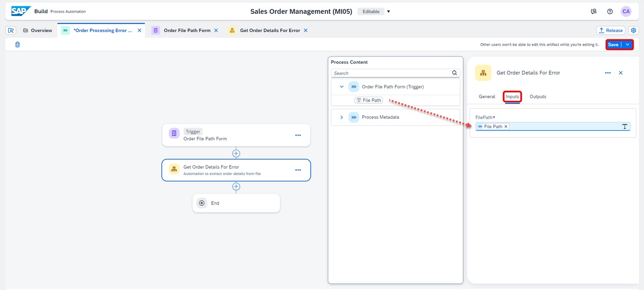Select File Path item in Process Content
644x290 pixels.
369,100
